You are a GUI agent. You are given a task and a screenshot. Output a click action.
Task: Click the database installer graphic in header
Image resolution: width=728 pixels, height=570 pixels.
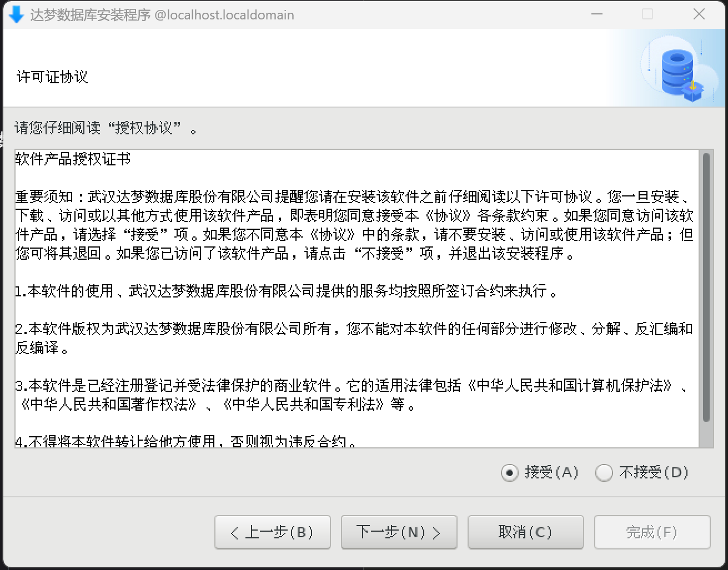coord(680,69)
